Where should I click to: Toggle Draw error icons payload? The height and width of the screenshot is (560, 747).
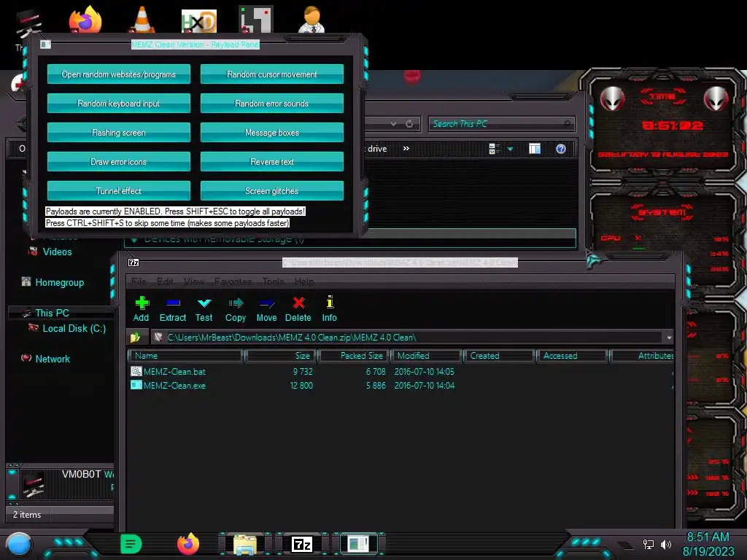(x=119, y=161)
